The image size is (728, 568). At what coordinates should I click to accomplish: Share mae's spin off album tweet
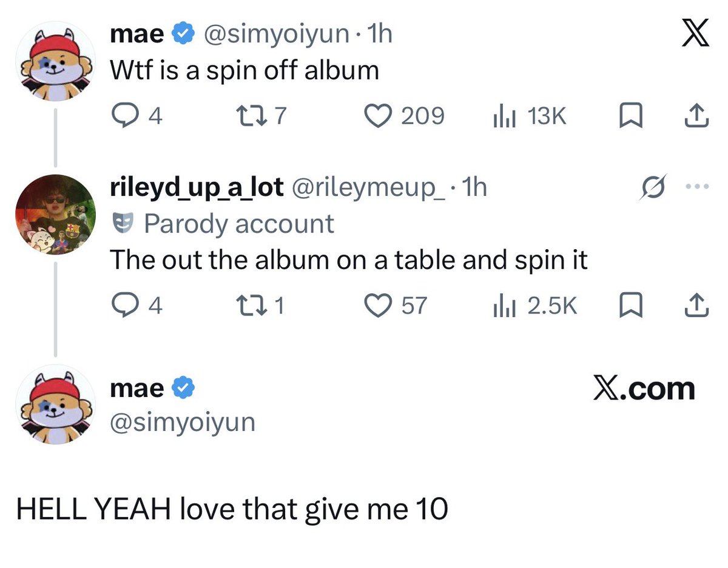click(697, 115)
